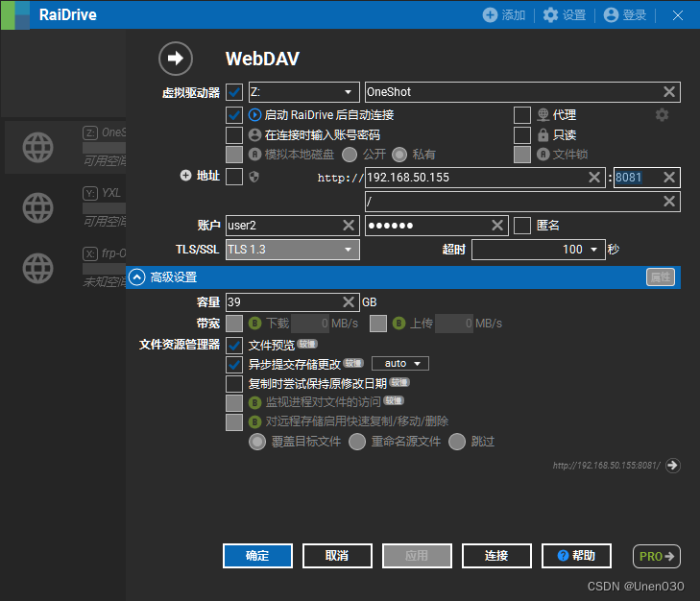This screenshot has width=700, height=601.
Task: Open the TLS 1.3 dropdown
Action: 293,250
